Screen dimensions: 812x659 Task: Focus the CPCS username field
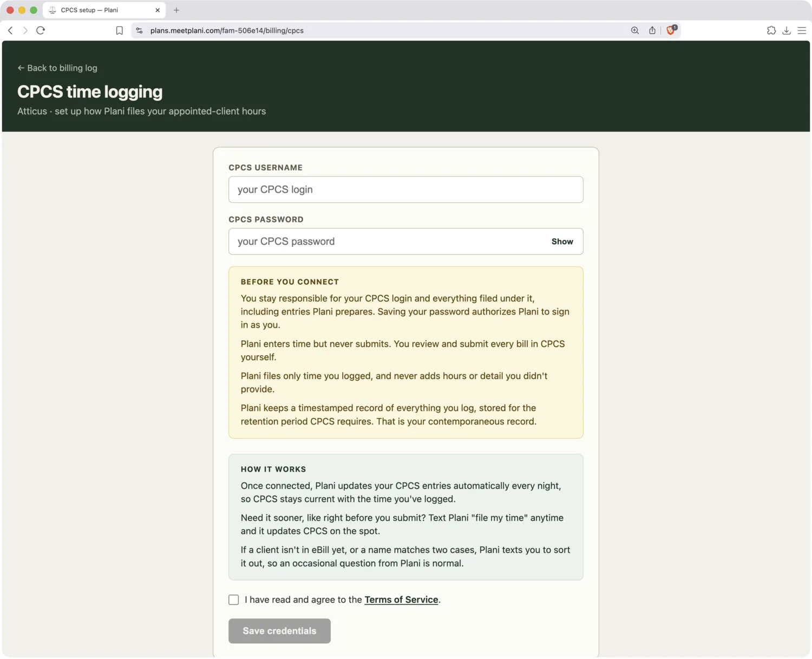405,190
